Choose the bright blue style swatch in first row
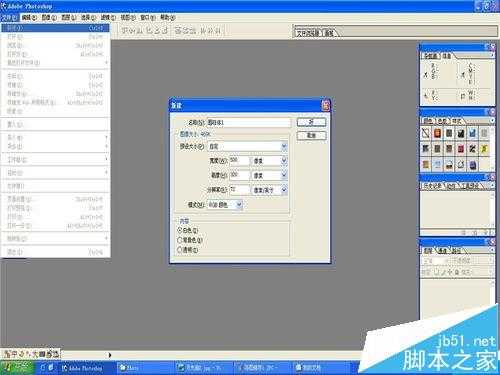Screen dimensions: 500x375 472,133
